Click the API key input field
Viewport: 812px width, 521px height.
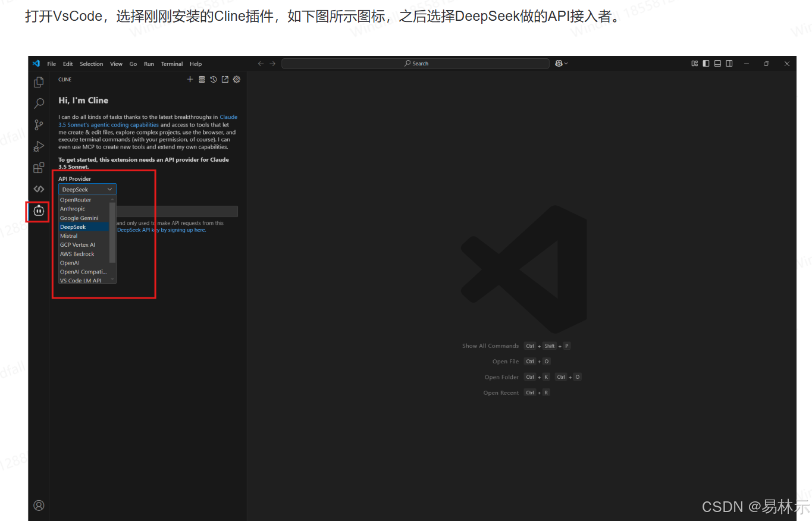[x=177, y=211]
